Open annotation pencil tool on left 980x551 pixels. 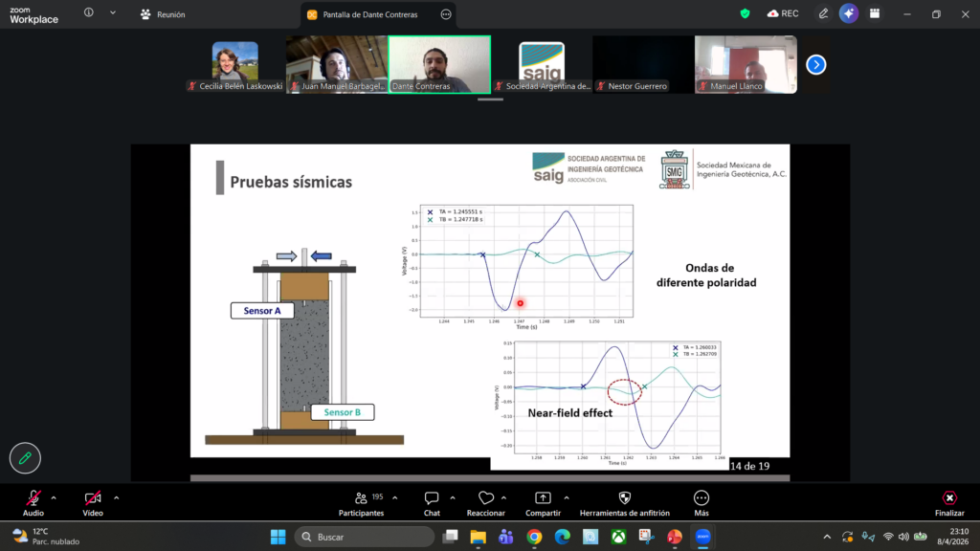(25, 458)
